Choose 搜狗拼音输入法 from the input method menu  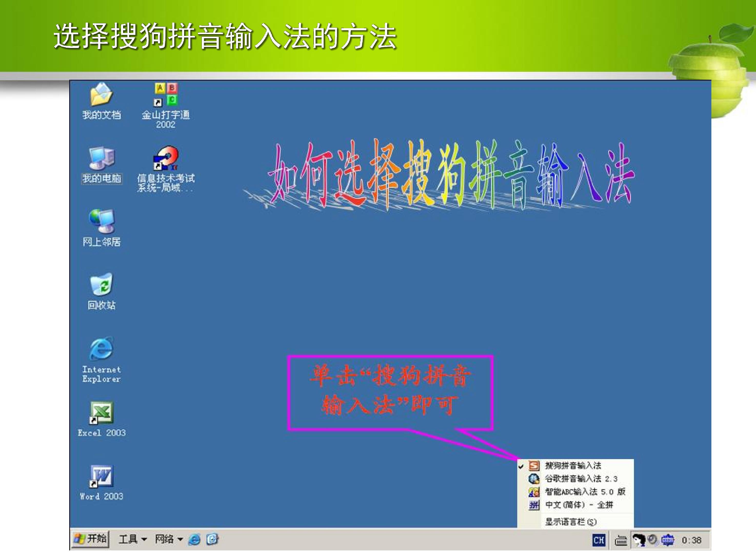tap(575, 466)
